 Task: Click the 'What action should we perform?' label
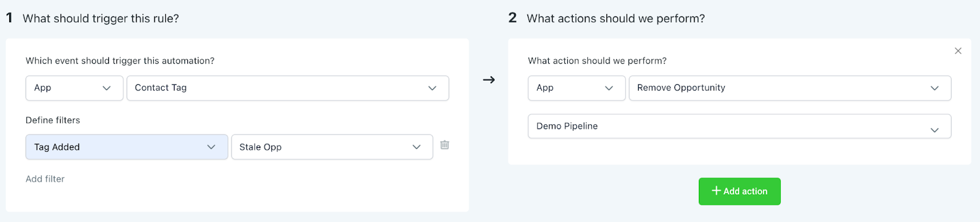[597, 61]
